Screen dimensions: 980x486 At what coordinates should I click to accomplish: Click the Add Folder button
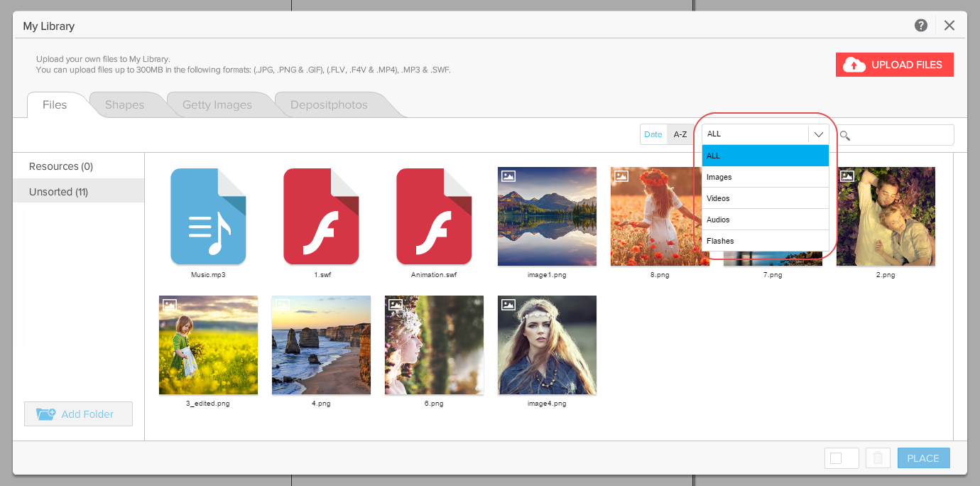pos(78,414)
